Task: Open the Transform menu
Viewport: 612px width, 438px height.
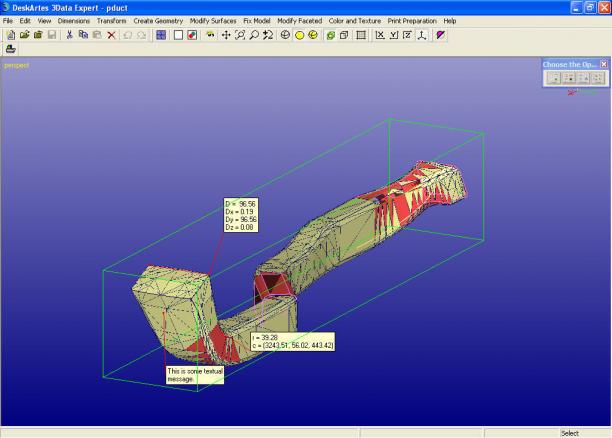Action: (112, 21)
